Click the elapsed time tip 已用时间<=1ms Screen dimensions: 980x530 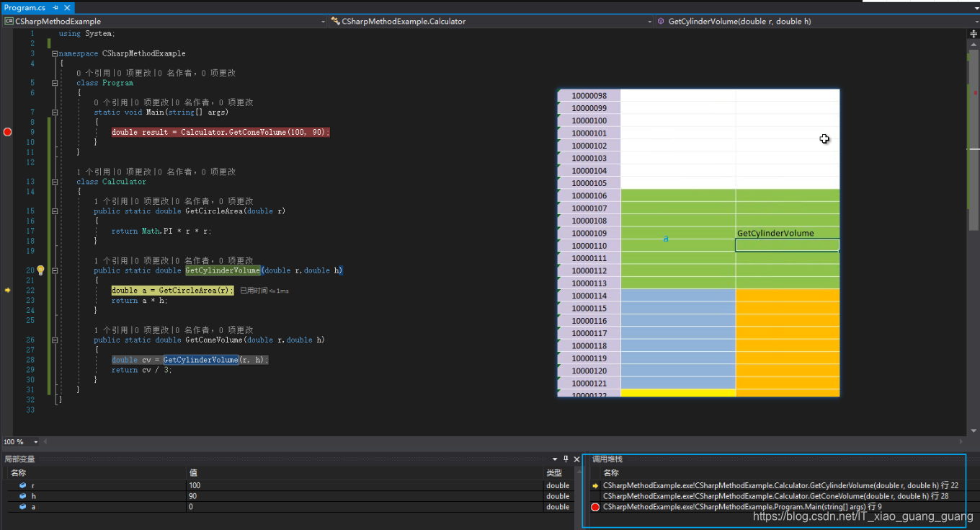coord(264,291)
